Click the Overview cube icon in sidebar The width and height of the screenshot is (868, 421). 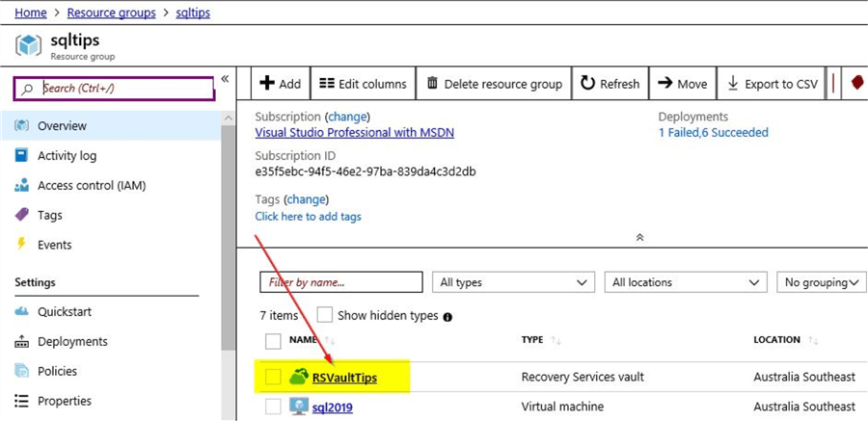pyautogui.click(x=21, y=125)
